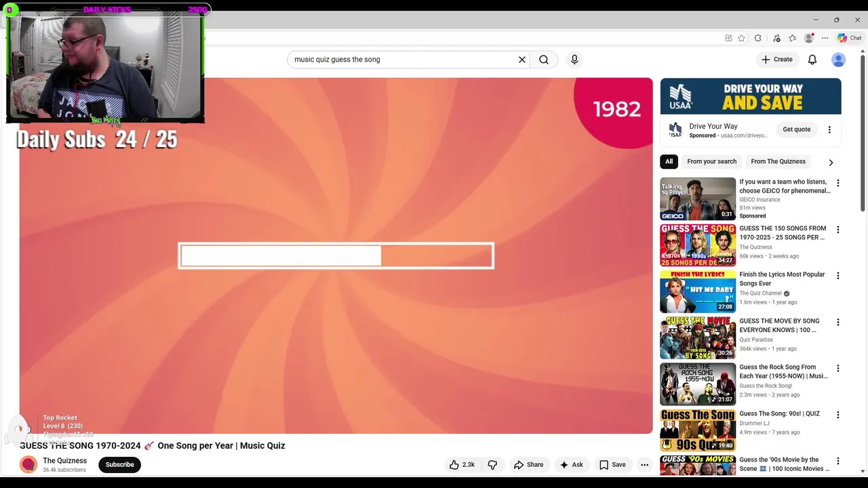Start voice search with microphone icon
This screenshot has width=868, height=488.
click(574, 60)
